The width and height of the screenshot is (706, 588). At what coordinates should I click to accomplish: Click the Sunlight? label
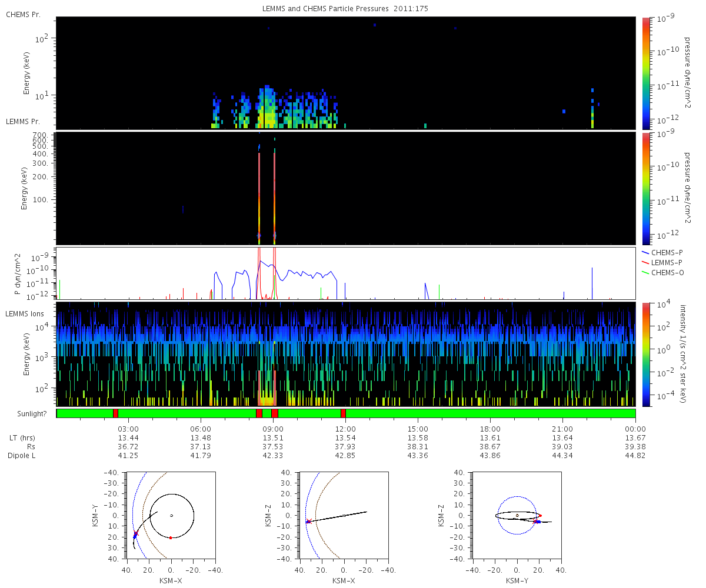pos(23,414)
